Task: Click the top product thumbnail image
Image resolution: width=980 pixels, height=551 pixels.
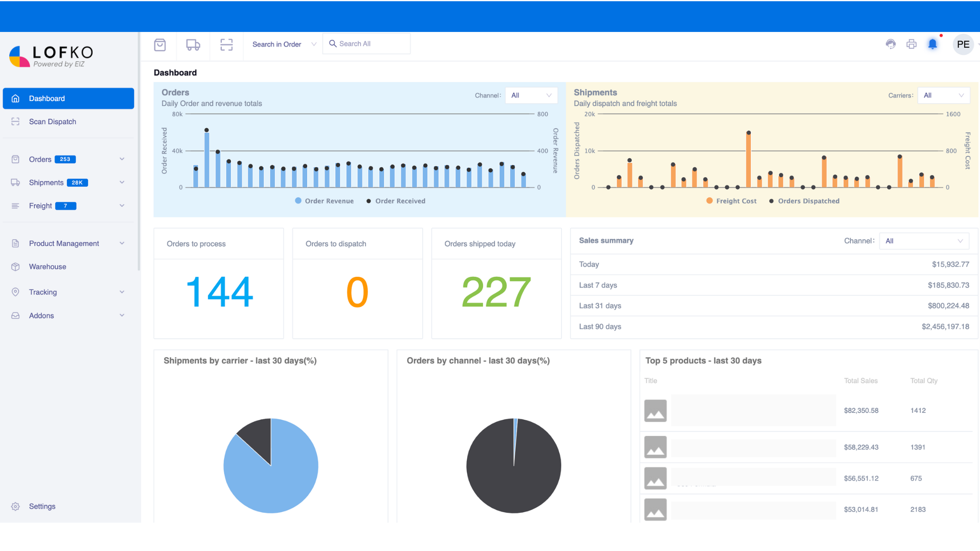Action: pos(655,410)
